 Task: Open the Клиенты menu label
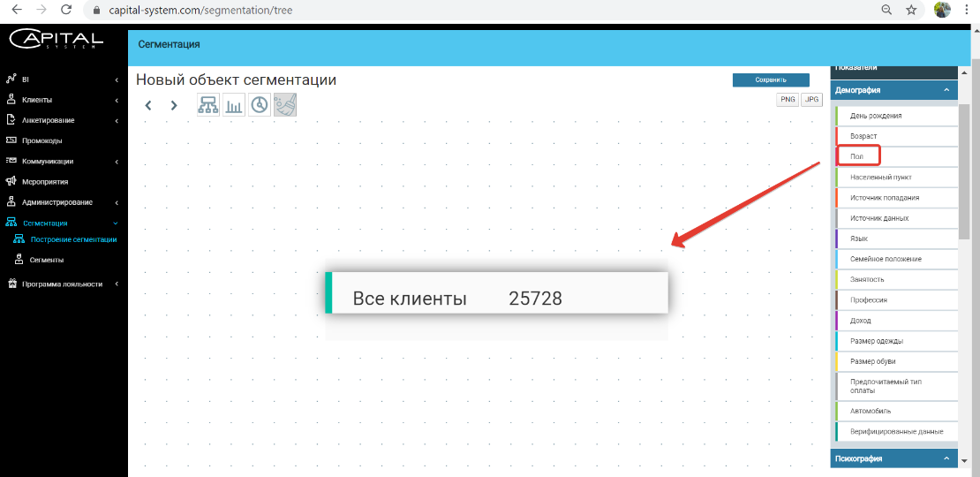click(x=37, y=100)
